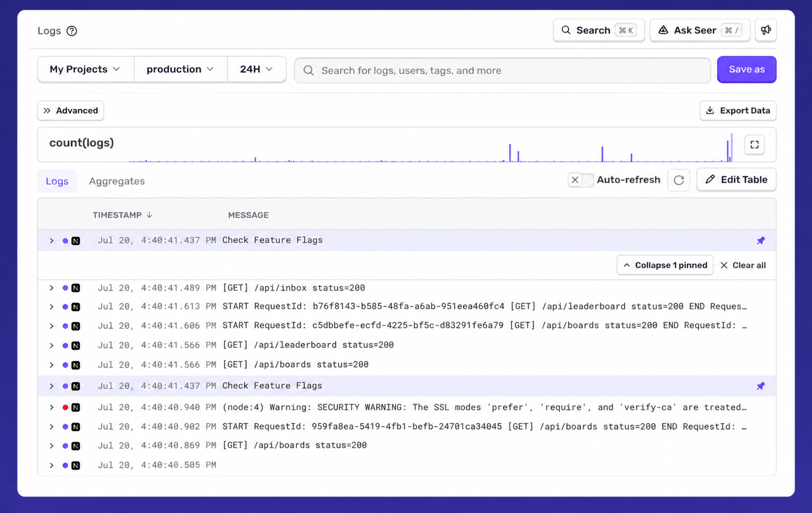The image size is (812, 513).
Task: Expand the count(logs) chart to fullscreen
Action: coord(754,145)
